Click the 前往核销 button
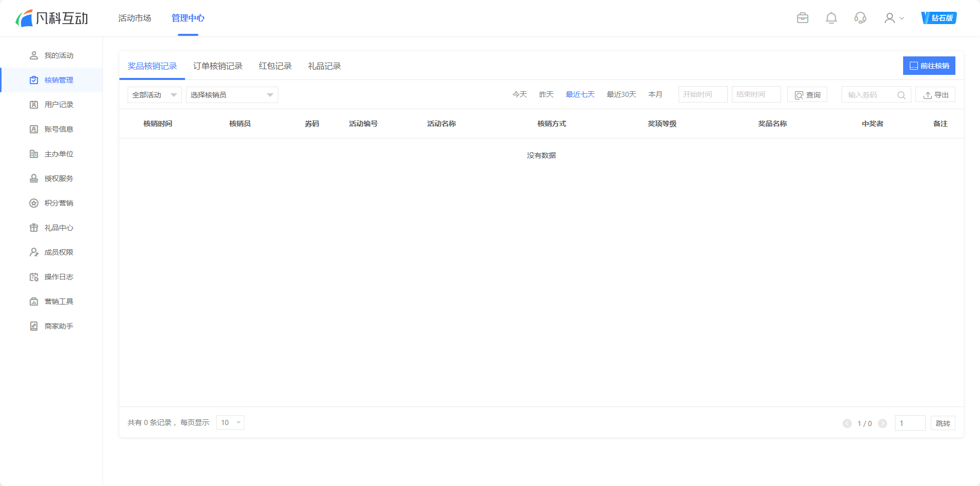The height and width of the screenshot is (486, 980). [929, 65]
